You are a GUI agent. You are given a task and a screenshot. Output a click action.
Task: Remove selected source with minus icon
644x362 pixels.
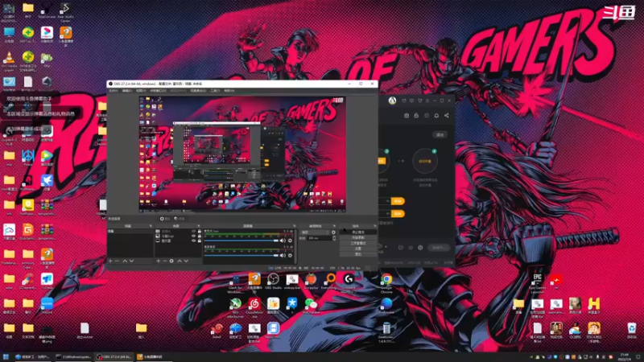click(x=165, y=261)
